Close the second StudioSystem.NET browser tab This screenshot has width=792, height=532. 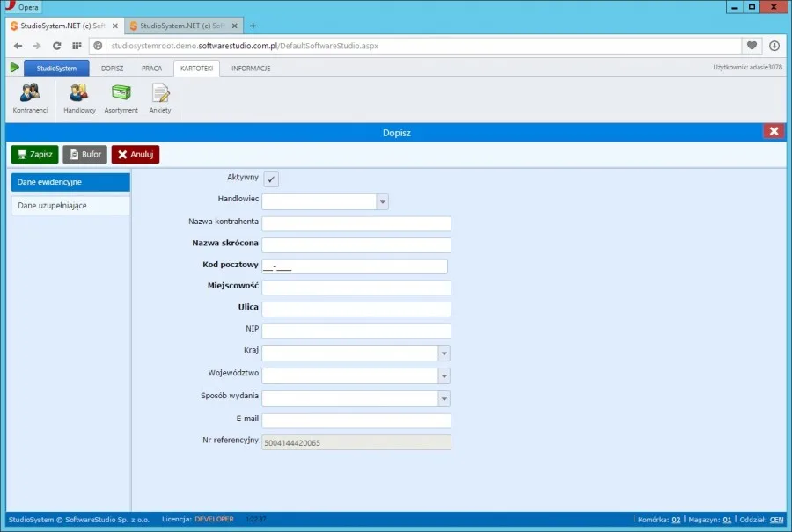pyautogui.click(x=234, y=26)
